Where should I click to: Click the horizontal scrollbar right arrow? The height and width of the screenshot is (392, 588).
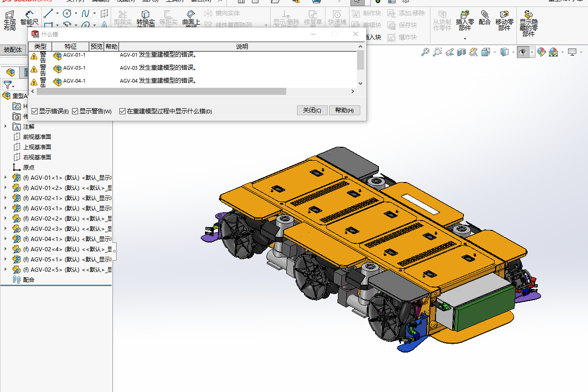coord(353,91)
